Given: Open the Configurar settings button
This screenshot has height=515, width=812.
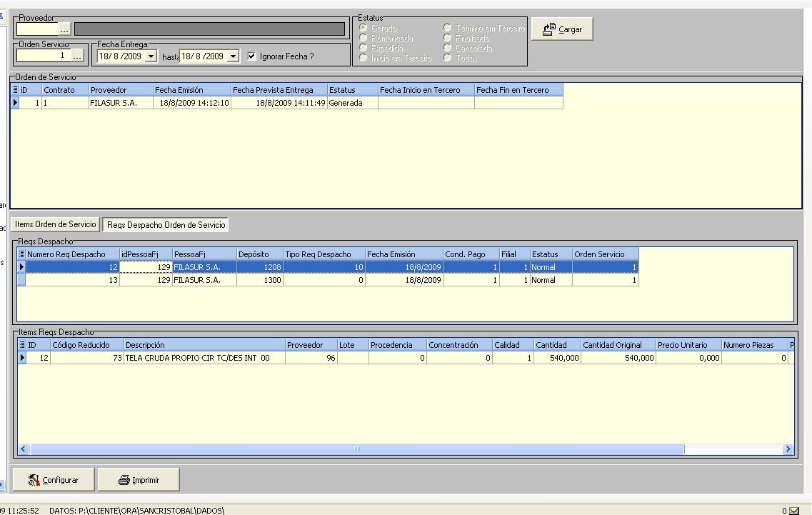Looking at the screenshot, I should coord(54,480).
